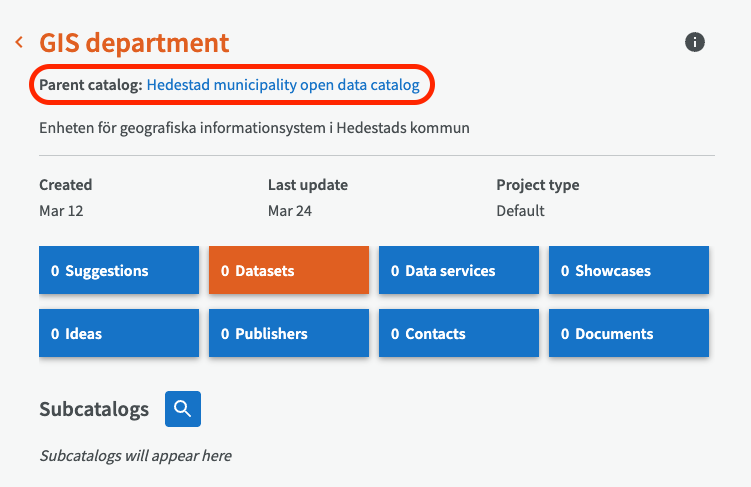Go back using the orange chevron arrow

tap(19, 42)
